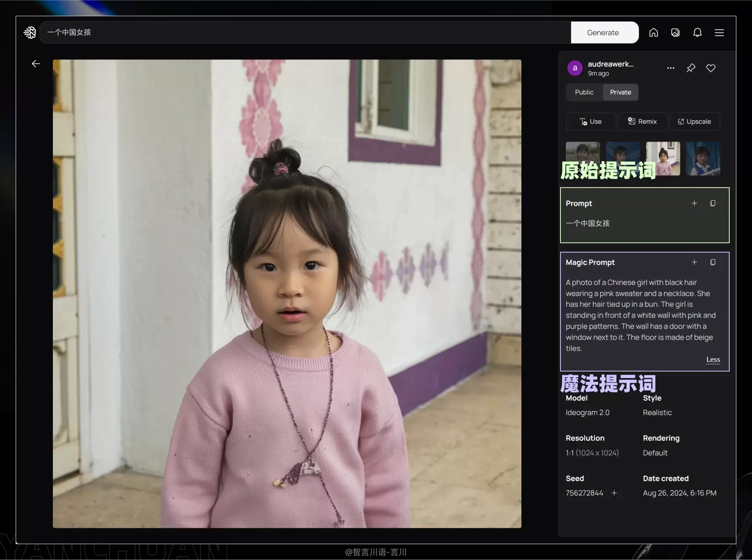The width and height of the screenshot is (752, 560).
Task: Select the fourth variation thumbnail, blue background
Action: click(703, 158)
